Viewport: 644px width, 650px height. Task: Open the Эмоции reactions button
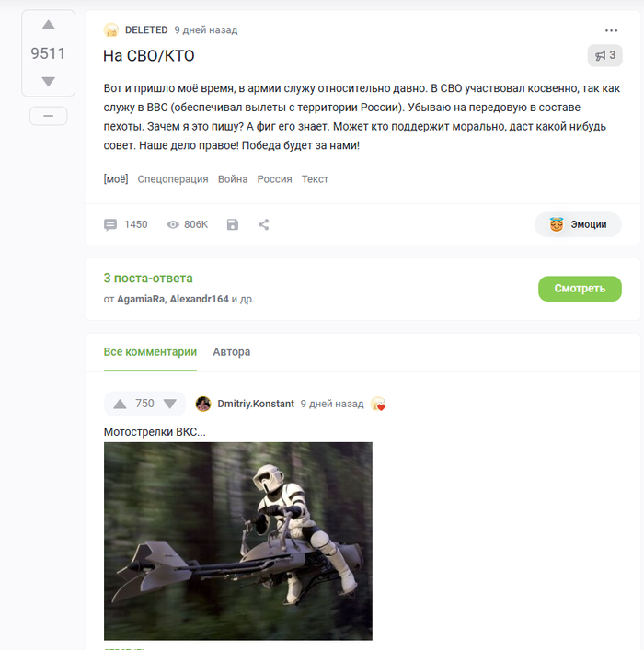point(578,224)
